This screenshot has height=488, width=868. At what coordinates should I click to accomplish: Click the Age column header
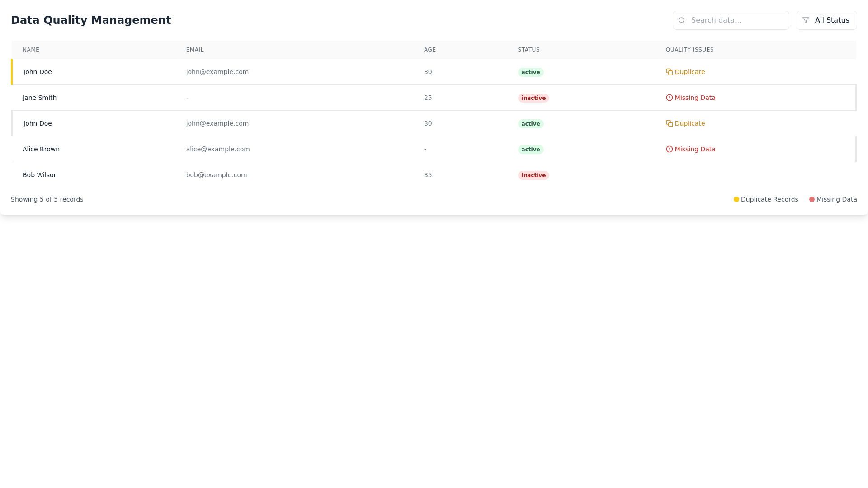(x=430, y=50)
